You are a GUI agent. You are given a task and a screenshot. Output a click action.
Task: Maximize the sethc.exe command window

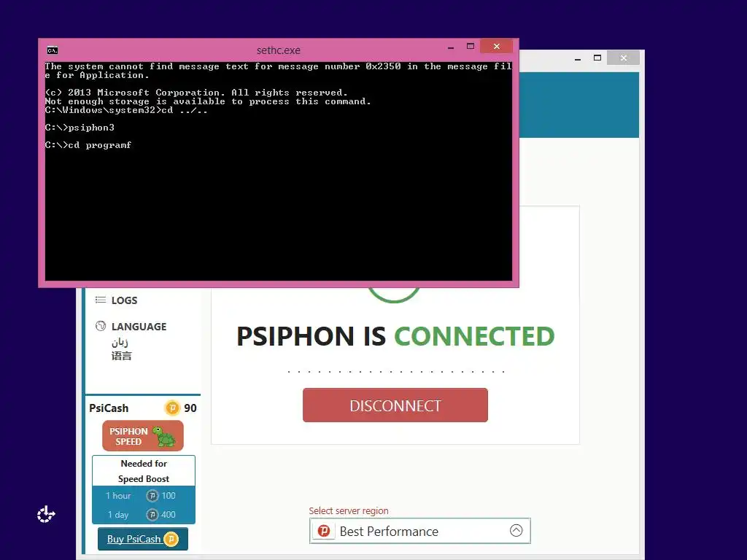click(x=471, y=46)
